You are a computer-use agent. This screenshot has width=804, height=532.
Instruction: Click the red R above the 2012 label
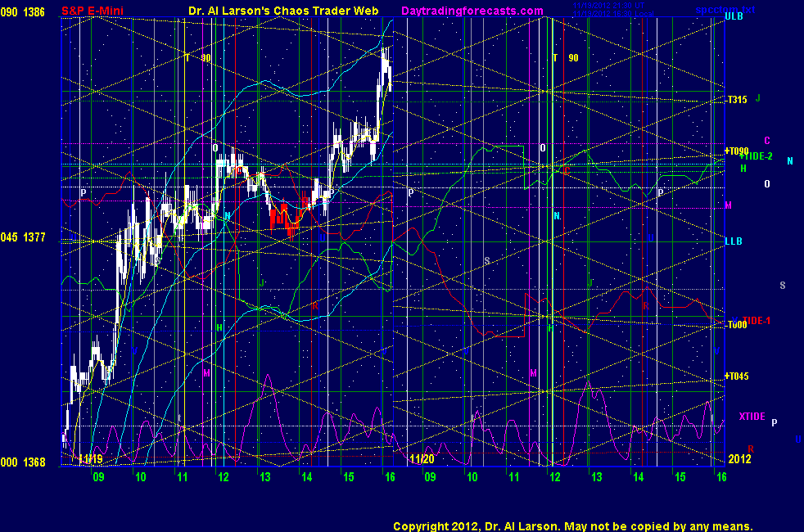click(751, 449)
